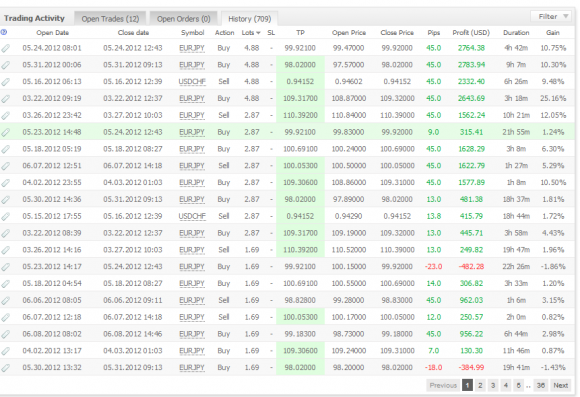Image resolution: width=580 pixels, height=397 pixels.
Task: Click pencil icon for 05.23.2012 14:48 trade
Action: point(6,132)
